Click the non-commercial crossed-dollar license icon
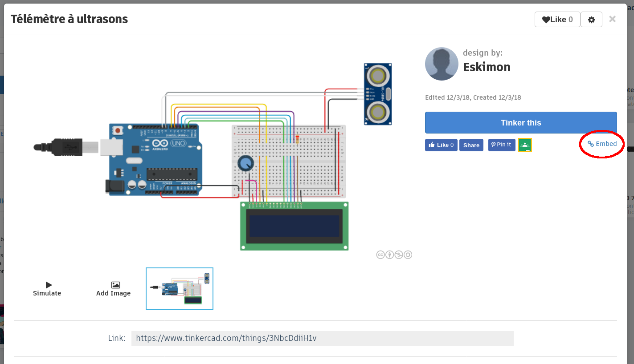 pos(398,255)
